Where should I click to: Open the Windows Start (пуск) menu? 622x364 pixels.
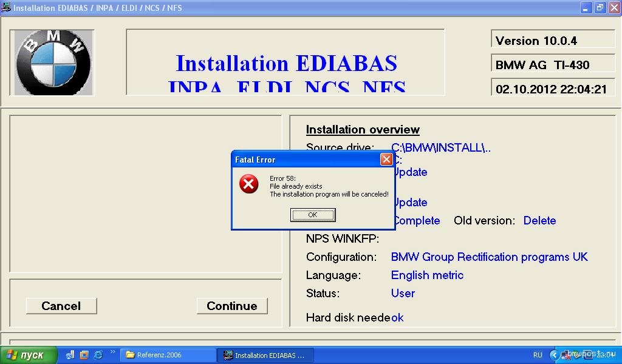[29, 355]
